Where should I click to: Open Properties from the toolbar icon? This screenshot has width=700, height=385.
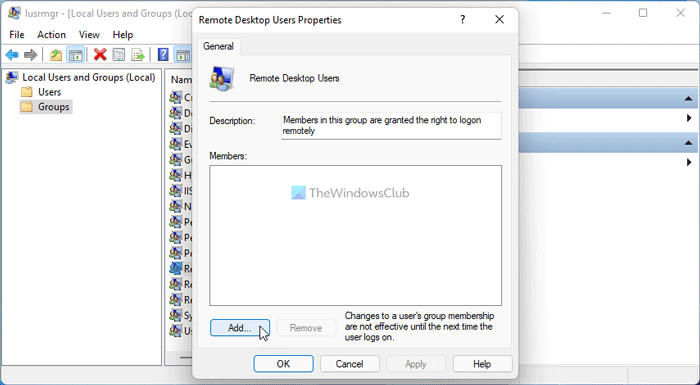119,55
